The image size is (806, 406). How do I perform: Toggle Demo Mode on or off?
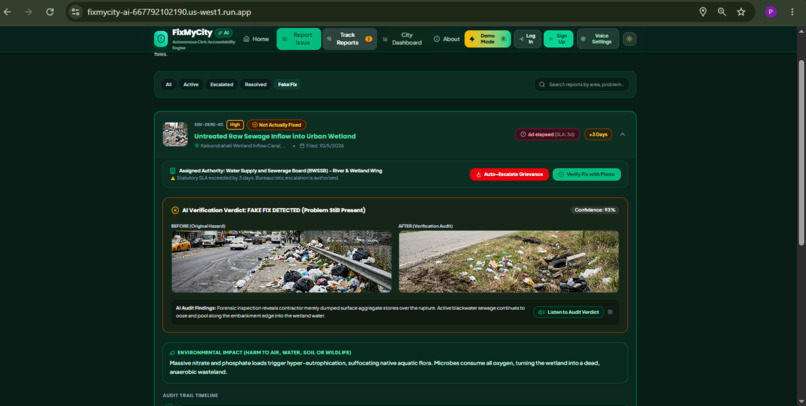[x=487, y=39]
